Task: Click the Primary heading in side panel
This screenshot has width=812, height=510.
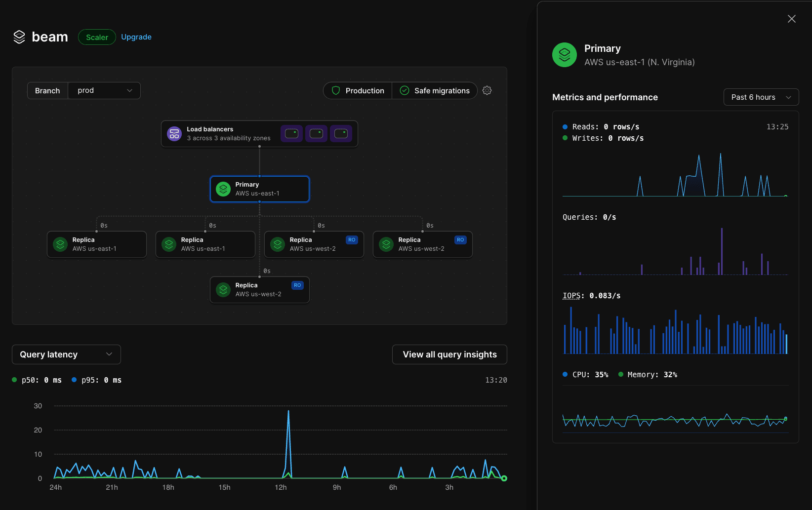Action: (x=603, y=48)
